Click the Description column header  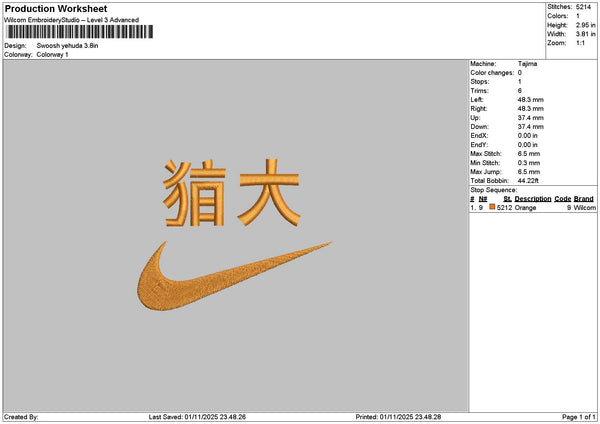click(533, 199)
